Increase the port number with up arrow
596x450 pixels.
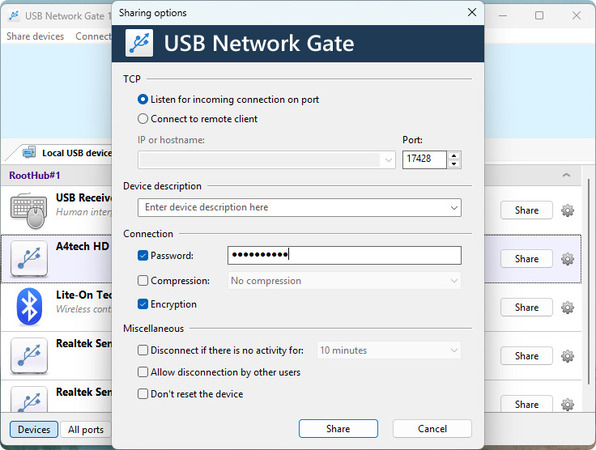pyautogui.click(x=454, y=155)
